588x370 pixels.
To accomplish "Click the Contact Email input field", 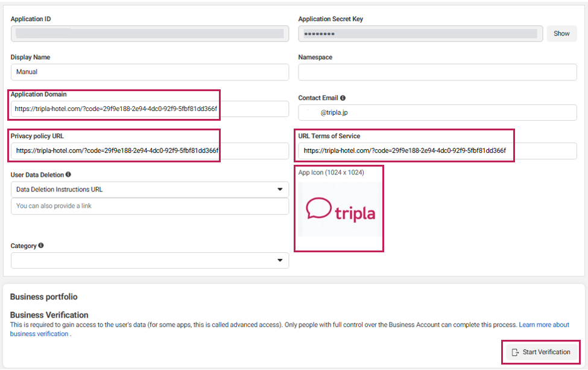I will 437,112.
